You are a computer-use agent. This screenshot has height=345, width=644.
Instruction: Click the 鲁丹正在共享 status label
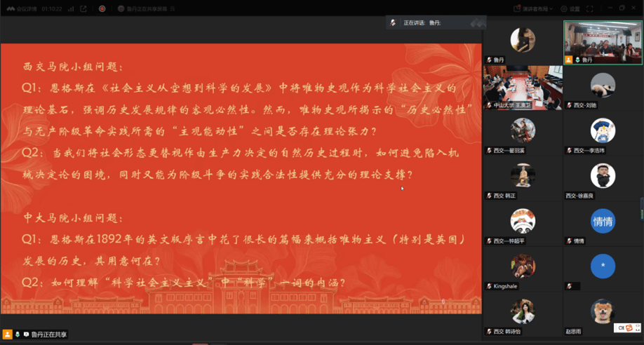point(49,334)
